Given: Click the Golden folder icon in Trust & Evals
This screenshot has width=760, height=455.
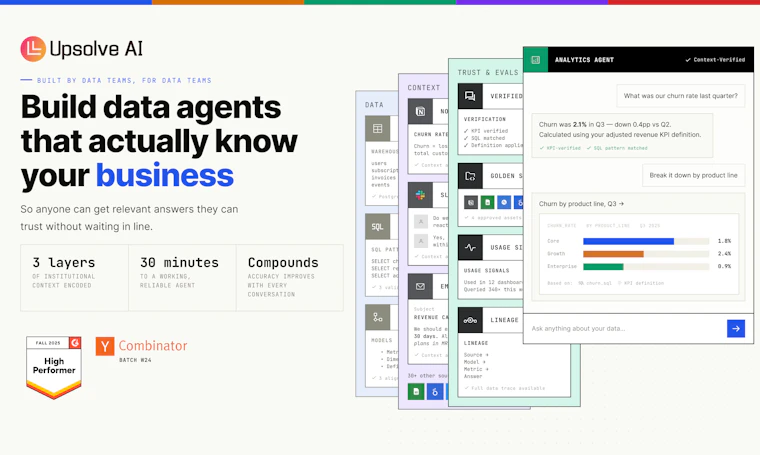Looking at the screenshot, I should pyautogui.click(x=470, y=176).
